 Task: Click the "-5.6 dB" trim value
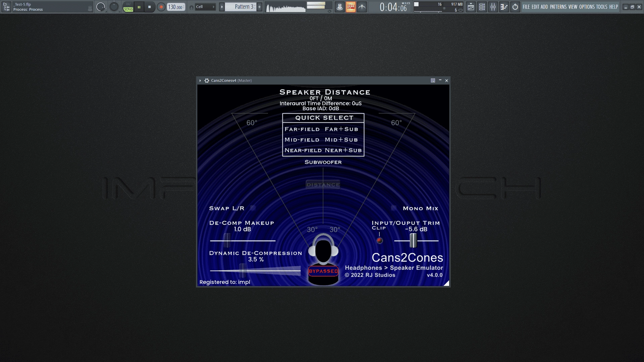[x=416, y=229]
